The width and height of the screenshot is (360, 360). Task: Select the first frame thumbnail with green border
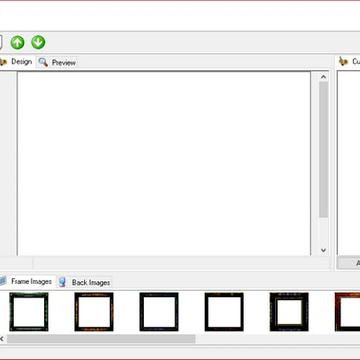pos(29,312)
